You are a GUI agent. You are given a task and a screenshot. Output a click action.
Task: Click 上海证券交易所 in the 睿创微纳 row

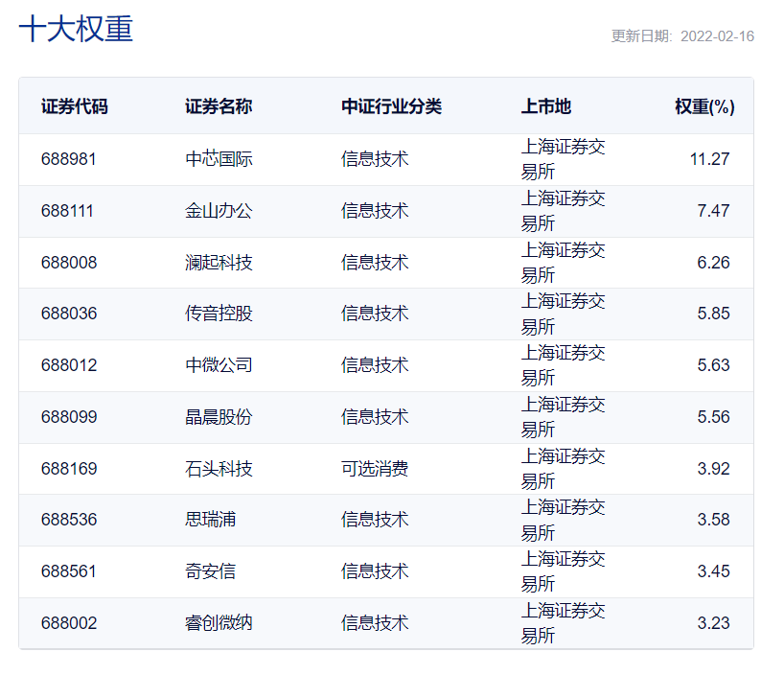pyautogui.click(x=563, y=623)
